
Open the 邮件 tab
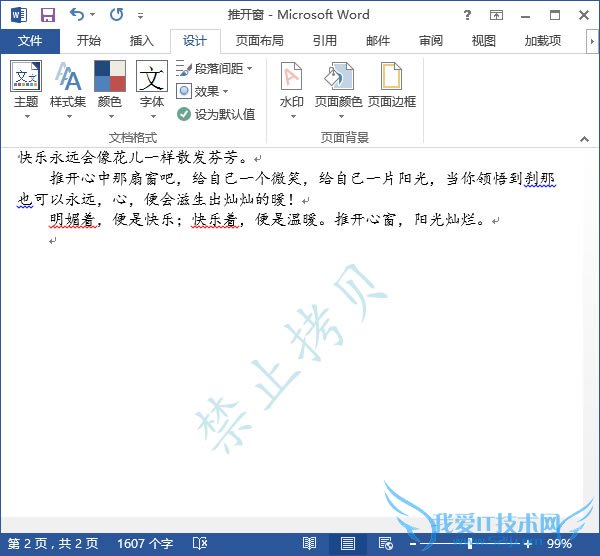point(378,41)
